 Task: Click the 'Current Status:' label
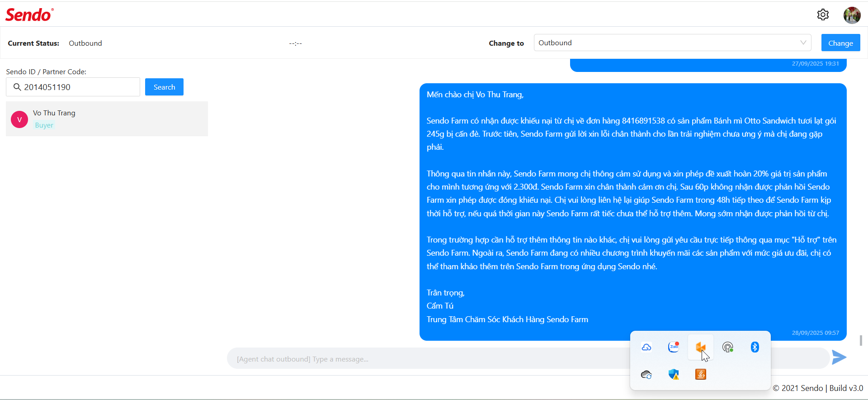point(33,43)
